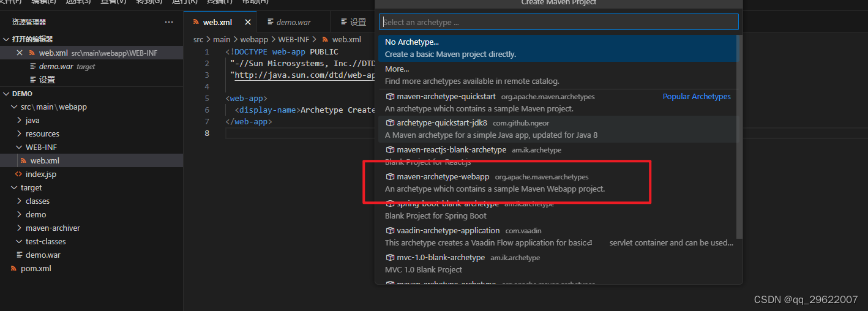Click the file icon on the demo.war editor tab
This screenshot has width=868, height=311.
pos(271,22)
